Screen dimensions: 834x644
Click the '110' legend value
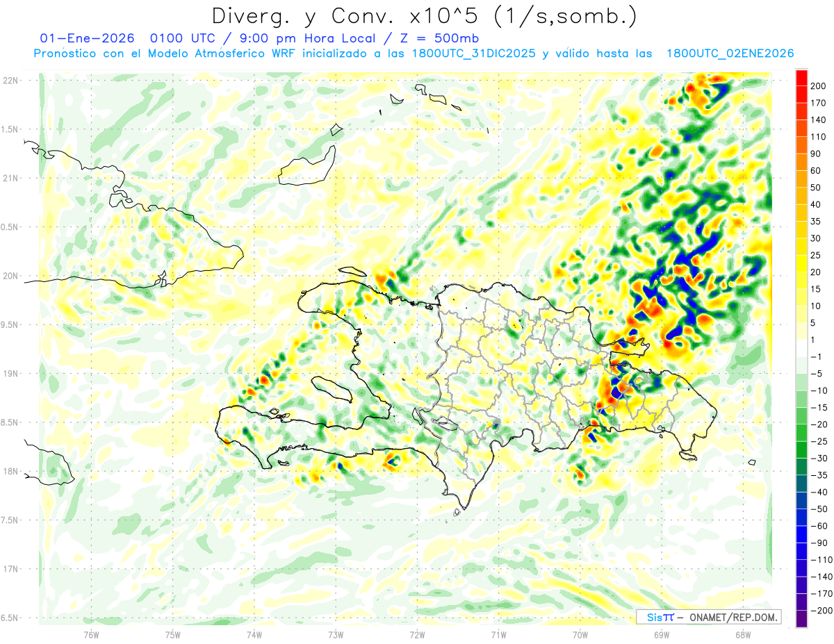(818, 137)
